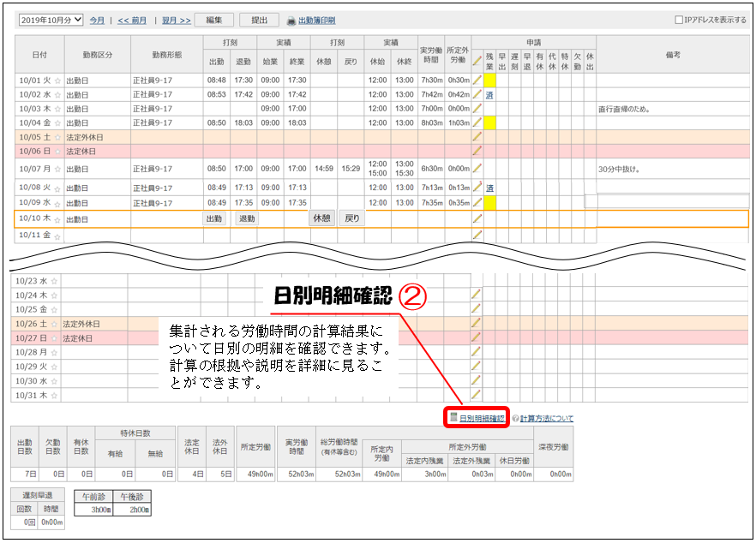Image resolution: width=756 pixels, height=543 pixels.
Task: Click the 計算方法について help icon
Action: 515,419
